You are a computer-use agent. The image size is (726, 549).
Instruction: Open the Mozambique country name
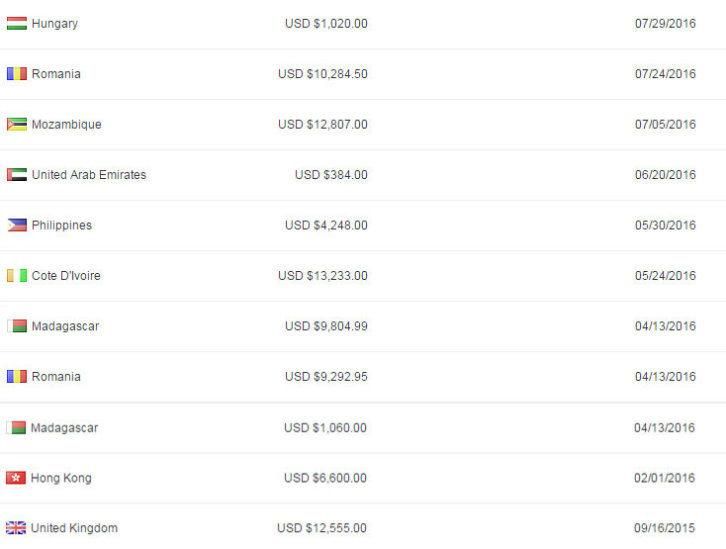(x=67, y=125)
